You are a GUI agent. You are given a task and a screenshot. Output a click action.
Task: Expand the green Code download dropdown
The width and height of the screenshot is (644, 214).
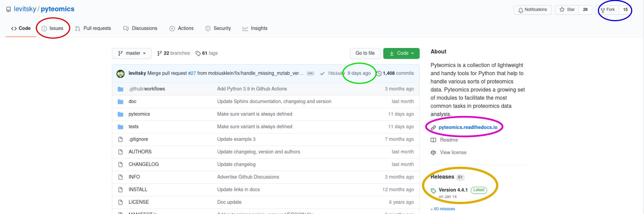[x=401, y=53]
